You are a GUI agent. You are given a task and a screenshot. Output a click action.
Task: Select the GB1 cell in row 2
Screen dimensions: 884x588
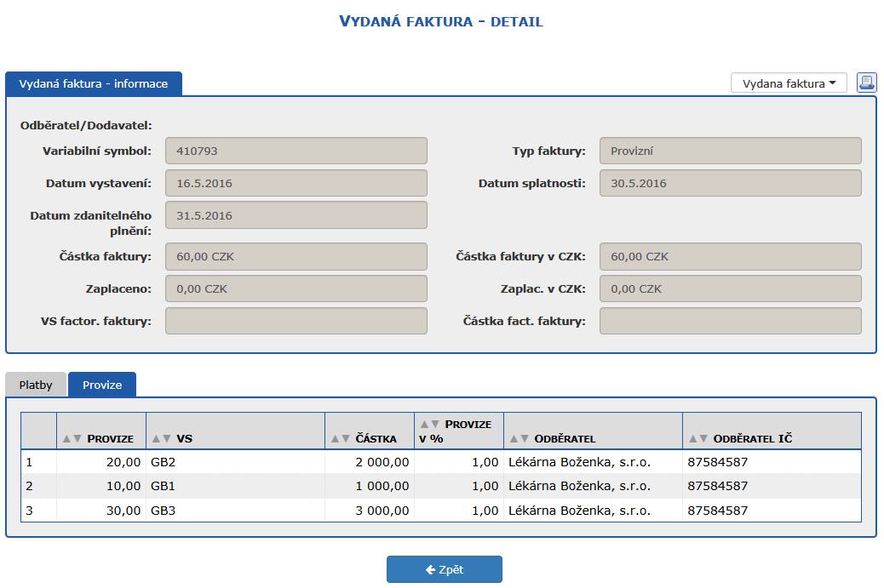tap(235, 486)
